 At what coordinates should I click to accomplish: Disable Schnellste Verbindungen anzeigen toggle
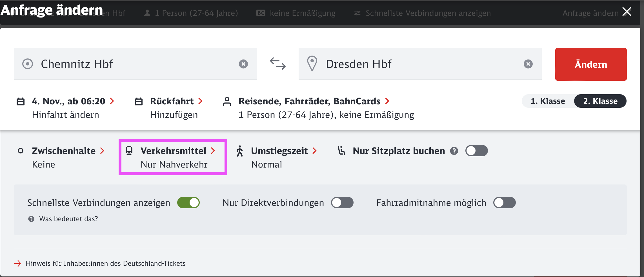[188, 203]
